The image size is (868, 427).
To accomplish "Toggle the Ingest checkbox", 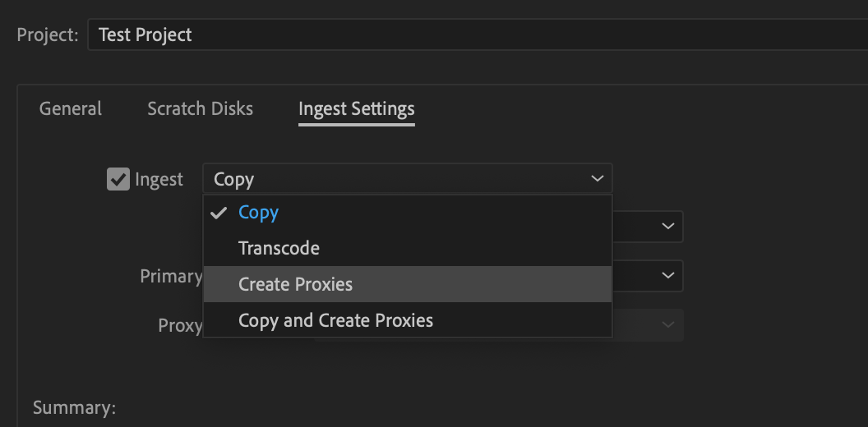I will coord(118,179).
